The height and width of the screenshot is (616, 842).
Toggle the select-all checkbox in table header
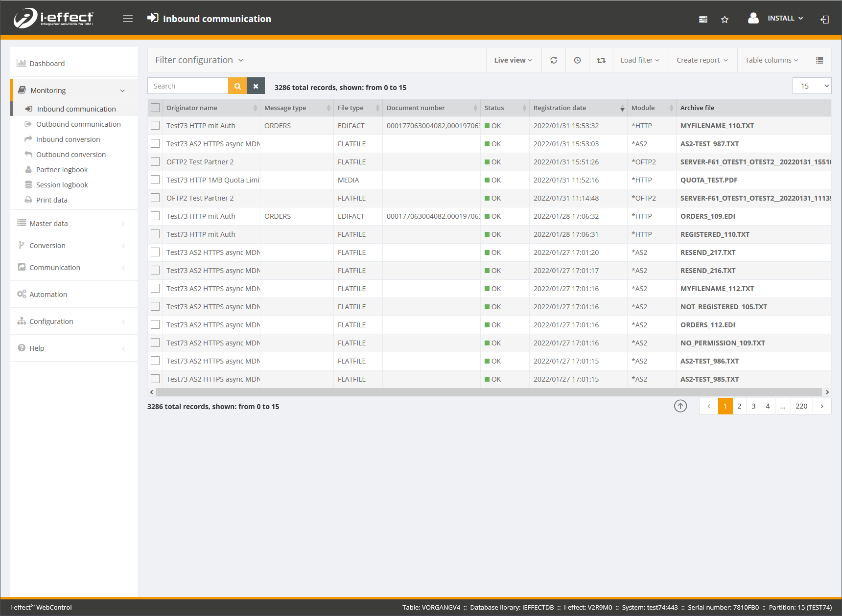(x=155, y=108)
